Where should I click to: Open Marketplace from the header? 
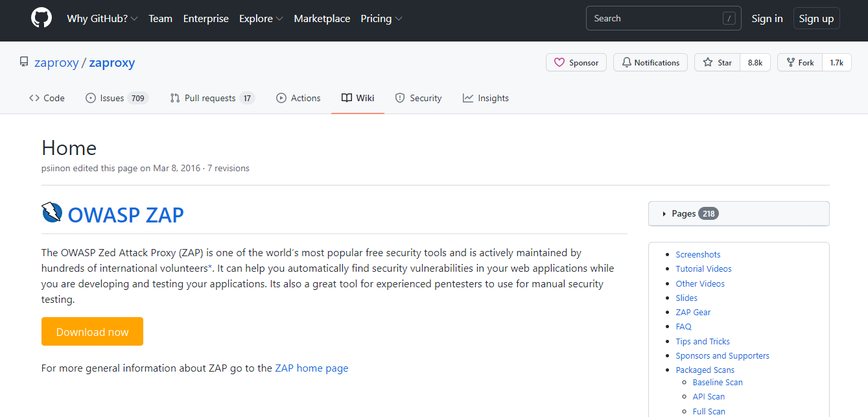tap(322, 19)
